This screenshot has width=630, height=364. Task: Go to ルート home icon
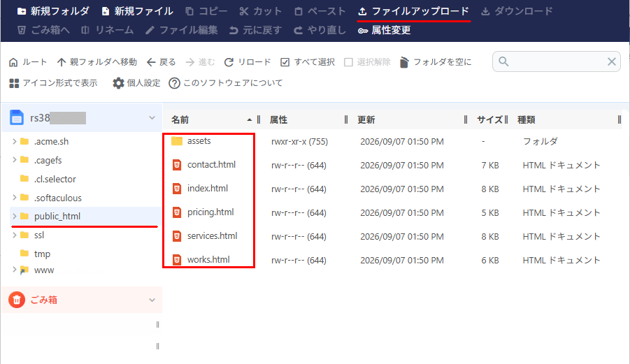[x=13, y=62]
